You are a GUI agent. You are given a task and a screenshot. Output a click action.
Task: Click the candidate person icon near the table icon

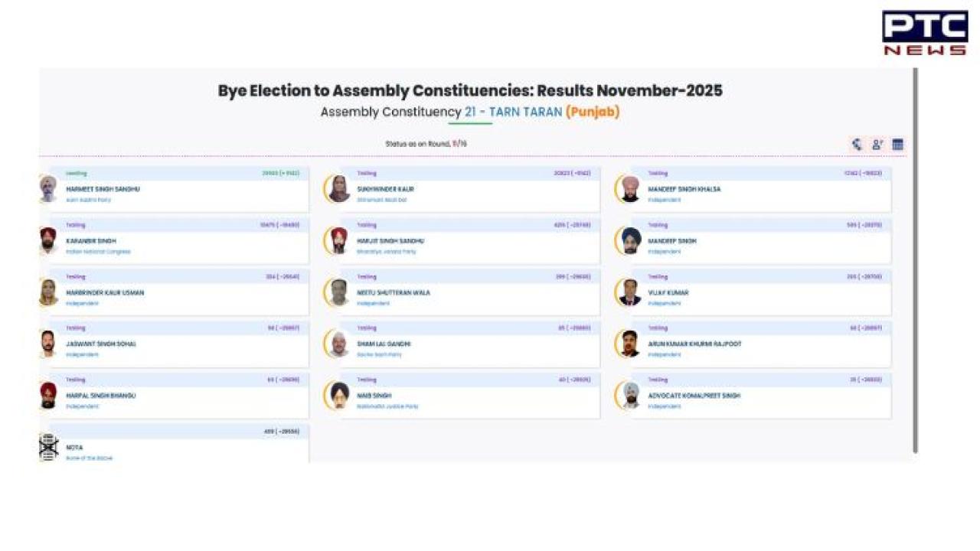tap(877, 145)
